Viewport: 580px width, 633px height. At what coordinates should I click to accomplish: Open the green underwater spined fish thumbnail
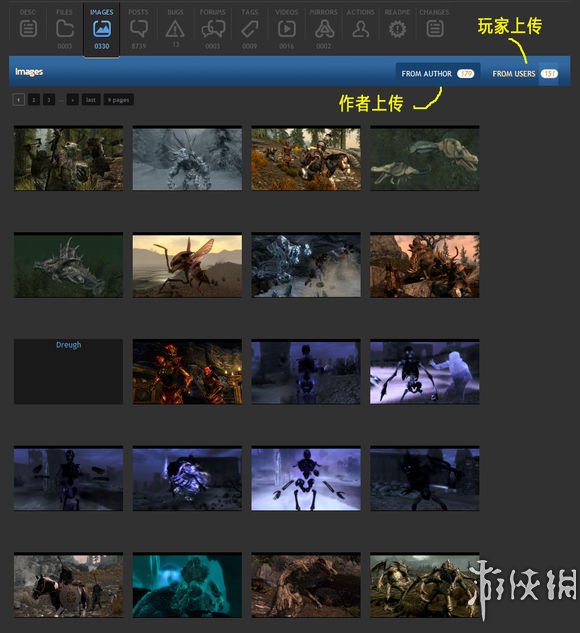click(69, 265)
